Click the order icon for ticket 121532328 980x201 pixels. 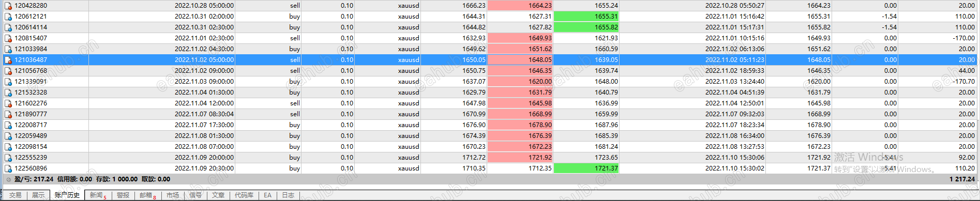(8, 92)
